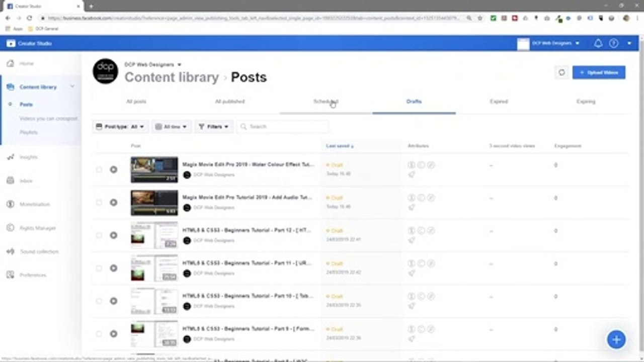Sort by the Last saved column
This screenshot has width=644, height=362.
point(340,146)
